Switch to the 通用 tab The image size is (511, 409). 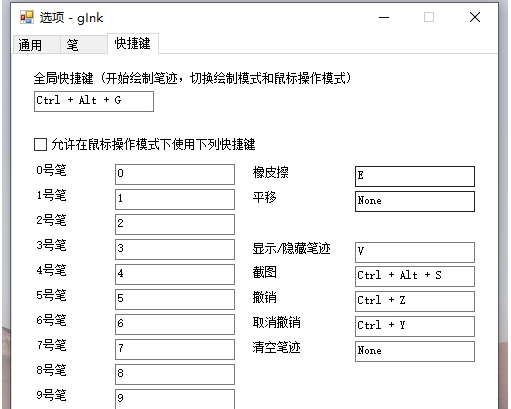[37, 45]
